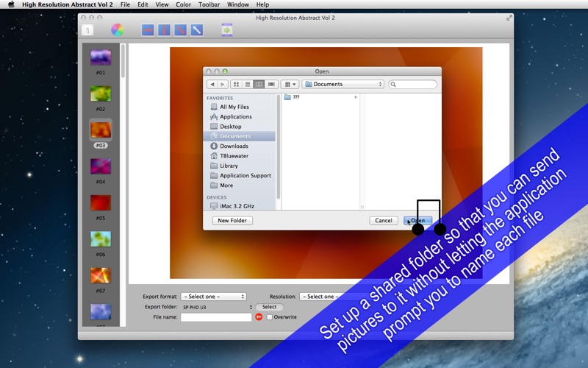Switch Open dialog to cover flow view
This screenshot has height=368, width=588.
pos(270,84)
